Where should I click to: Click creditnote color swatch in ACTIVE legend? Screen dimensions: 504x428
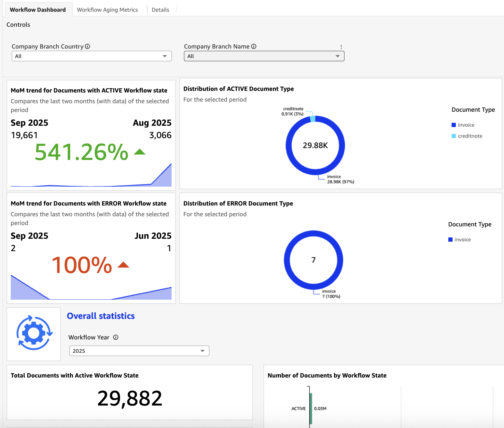[454, 136]
